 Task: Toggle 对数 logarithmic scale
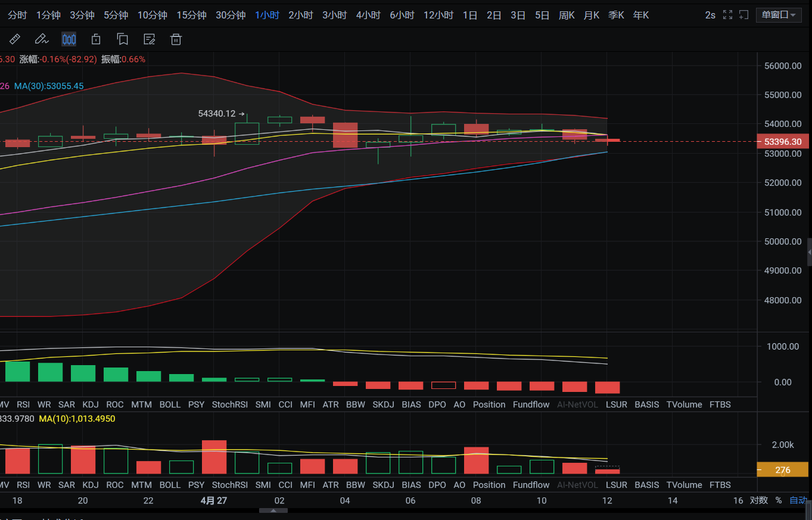pyautogui.click(x=758, y=500)
